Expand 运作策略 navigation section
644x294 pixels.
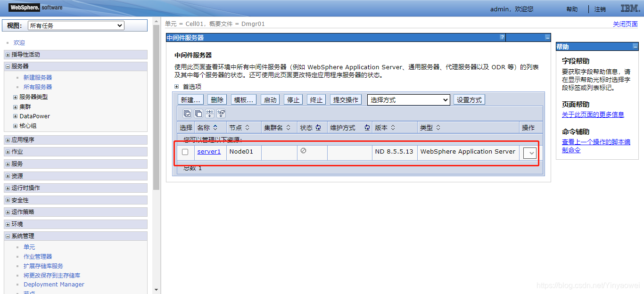point(8,212)
